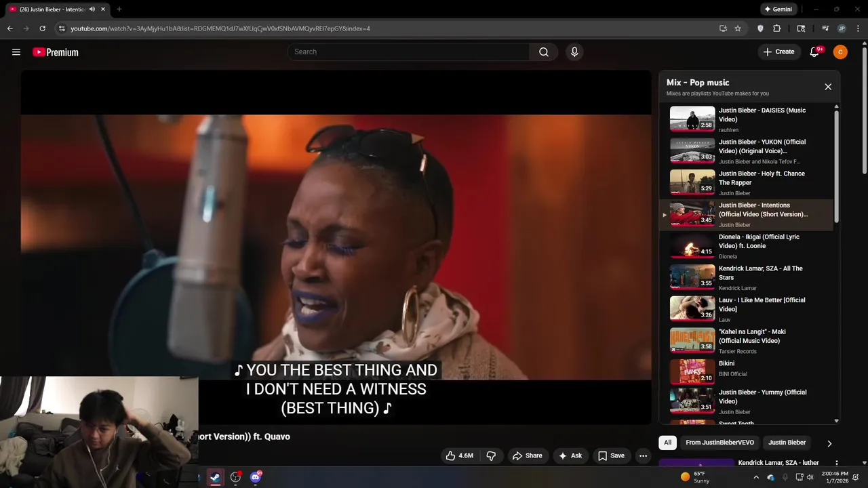Viewport: 868px width, 488px height.
Task: Start voice search with microphone
Action: 574,52
